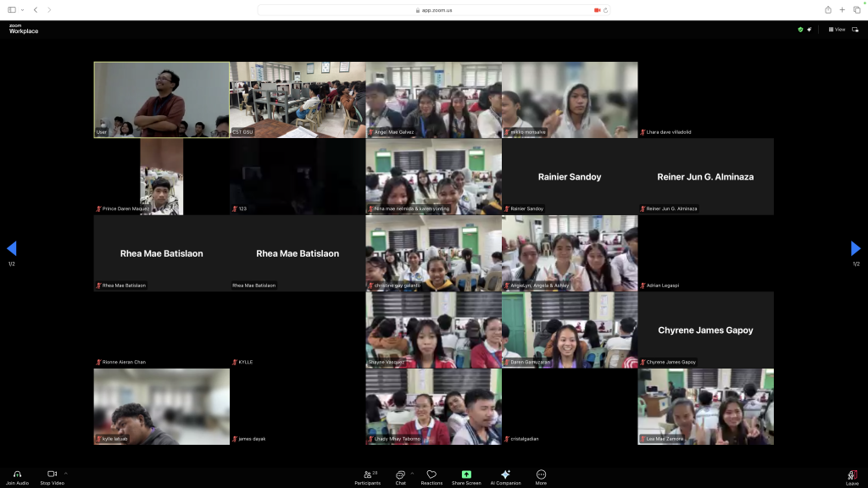Click the More options icon
This screenshot has height=488, width=868.
click(541, 474)
